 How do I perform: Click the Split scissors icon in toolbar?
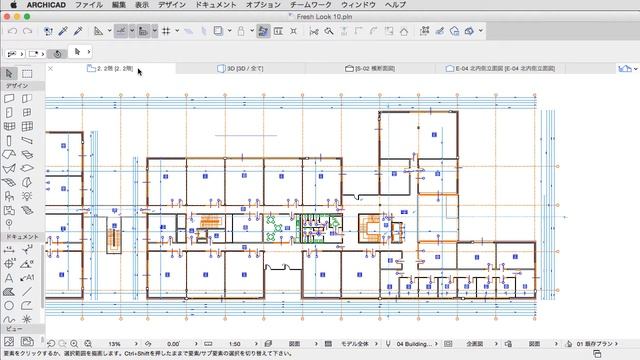[x=313, y=31]
